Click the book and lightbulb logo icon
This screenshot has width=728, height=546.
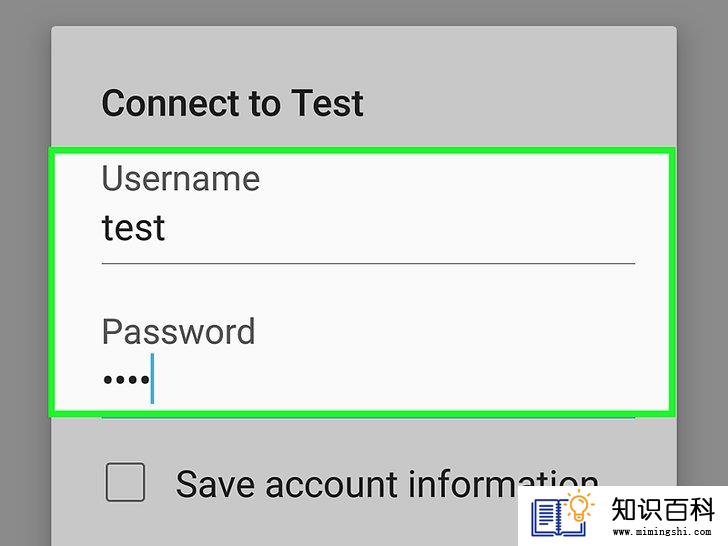click(x=562, y=515)
